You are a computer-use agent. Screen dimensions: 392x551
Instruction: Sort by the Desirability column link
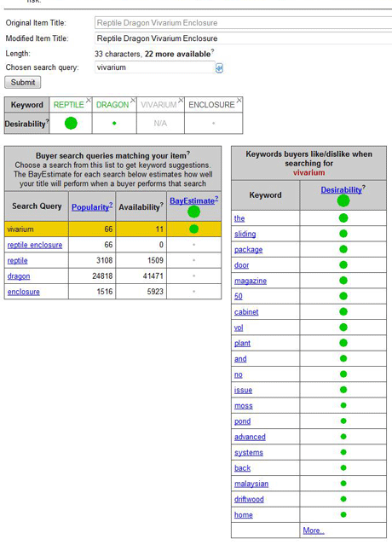(343, 189)
